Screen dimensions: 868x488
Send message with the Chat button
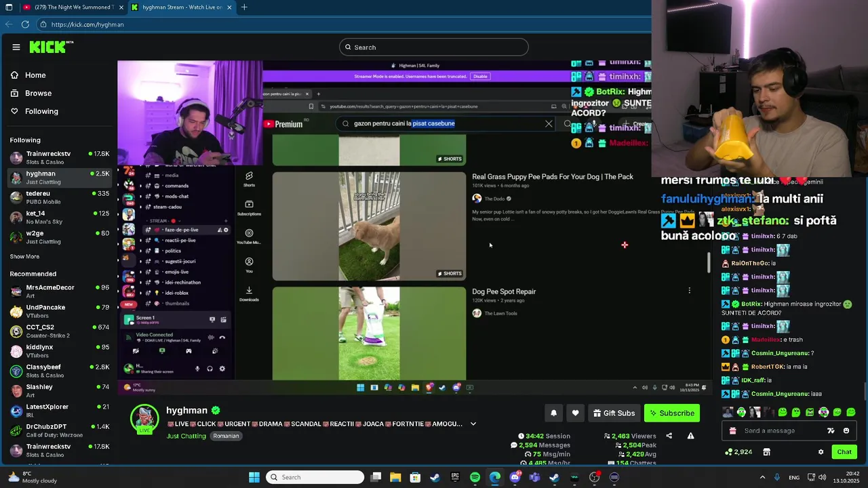(844, 451)
